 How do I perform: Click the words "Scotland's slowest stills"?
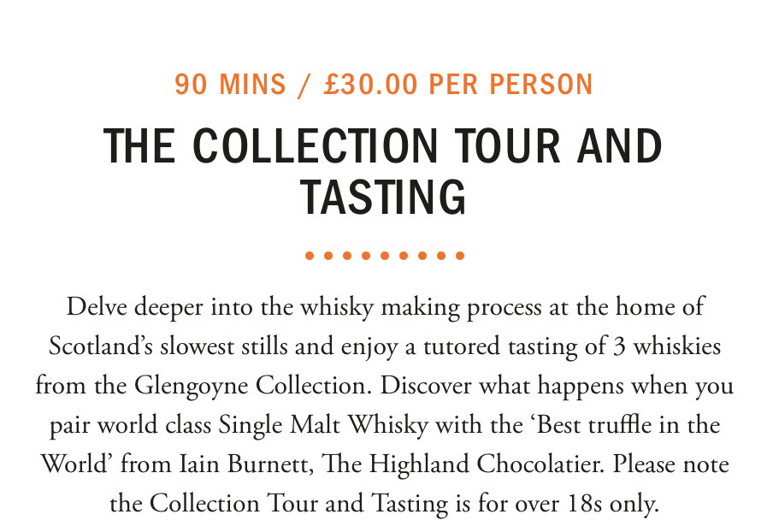point(168,346)
